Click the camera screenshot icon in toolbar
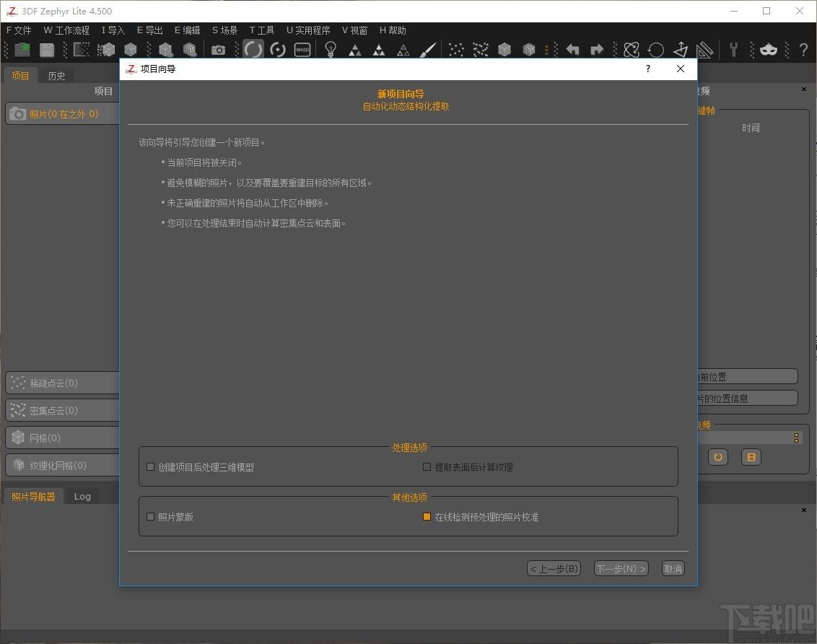817x644 pixels. pyautogui.click(x=218, y=50)
